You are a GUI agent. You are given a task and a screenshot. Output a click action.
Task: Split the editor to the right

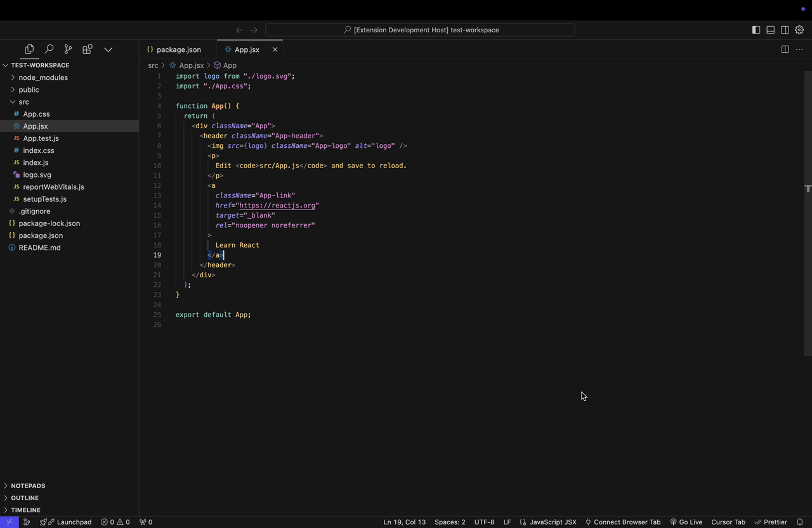coord(785,49)
